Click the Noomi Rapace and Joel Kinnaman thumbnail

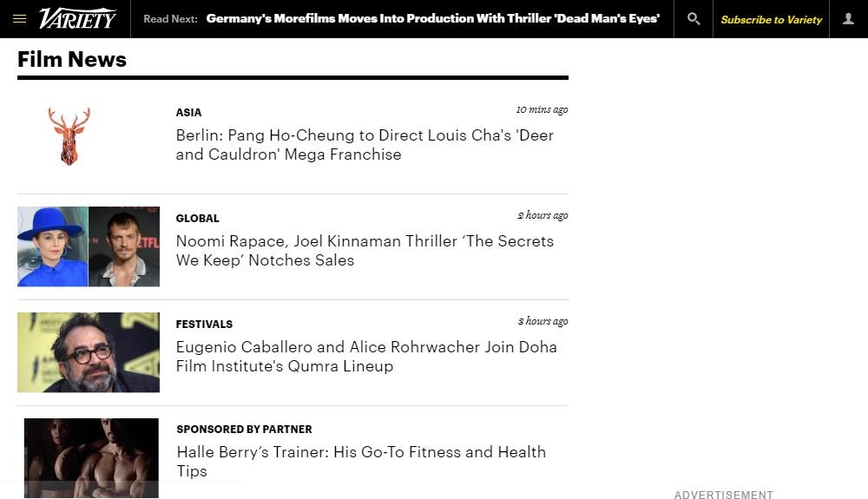[89, 246]
